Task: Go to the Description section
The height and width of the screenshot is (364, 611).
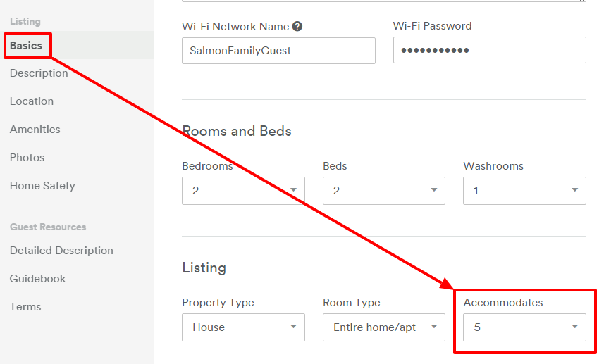Action: [x=39, y=73]
